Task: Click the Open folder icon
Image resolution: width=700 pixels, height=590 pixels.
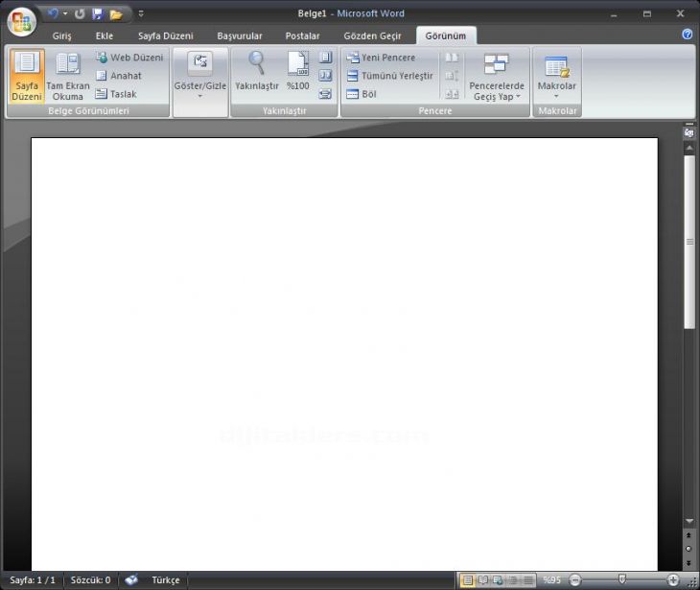Action: 116,14
